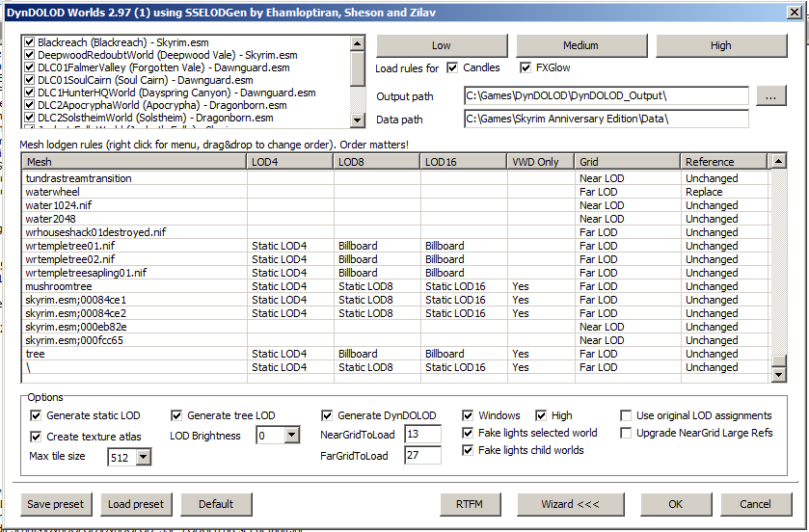Click the LOD4 column header
Image resolution: width=809 pixels, height=532 pixels.
click(290, 162)
